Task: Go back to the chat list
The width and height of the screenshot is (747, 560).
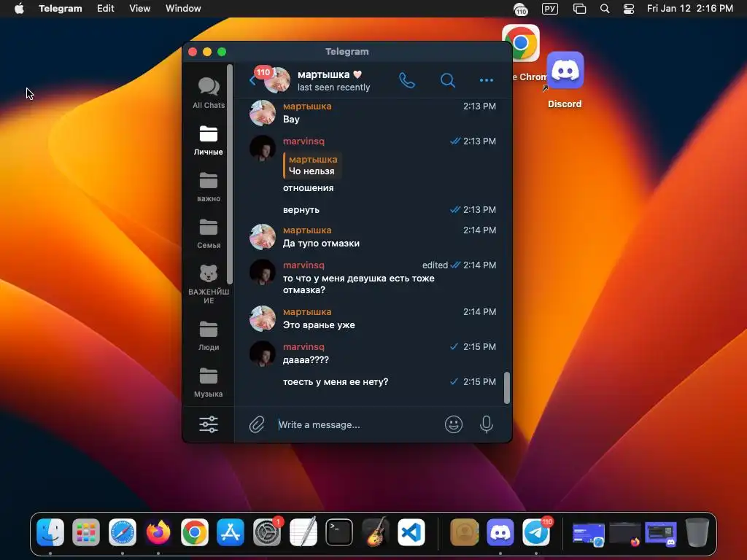Action: pos(252,80)
